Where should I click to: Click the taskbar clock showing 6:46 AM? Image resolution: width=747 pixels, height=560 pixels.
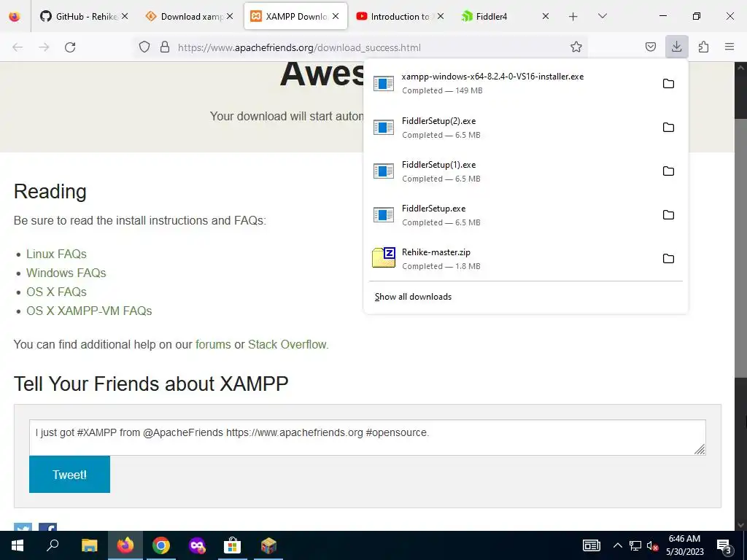(x=684, y=545)
